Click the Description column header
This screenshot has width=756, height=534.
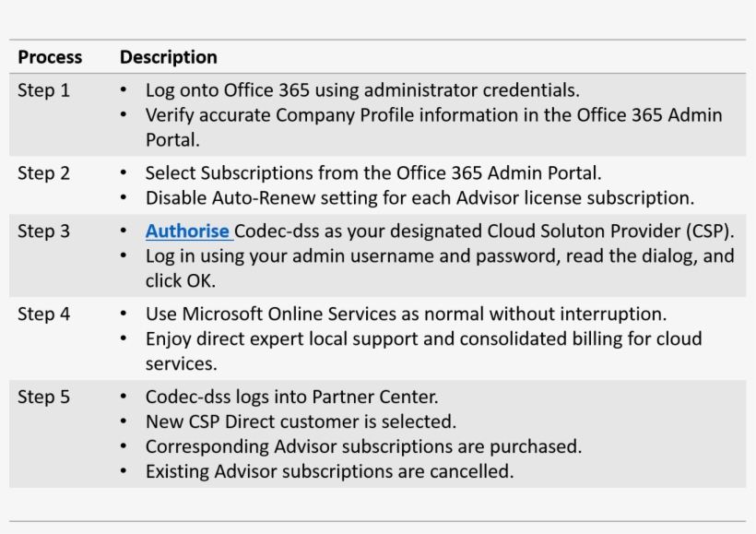(169, 57)
